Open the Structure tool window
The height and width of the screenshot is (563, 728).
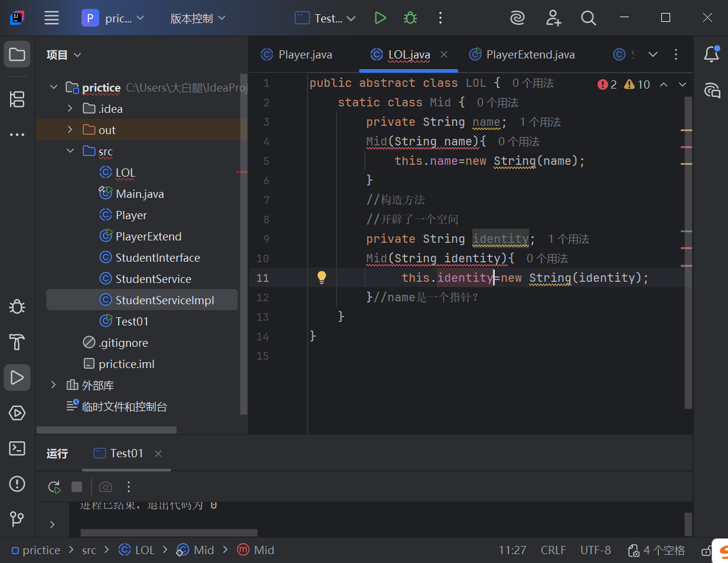click(x=17, y=99)
